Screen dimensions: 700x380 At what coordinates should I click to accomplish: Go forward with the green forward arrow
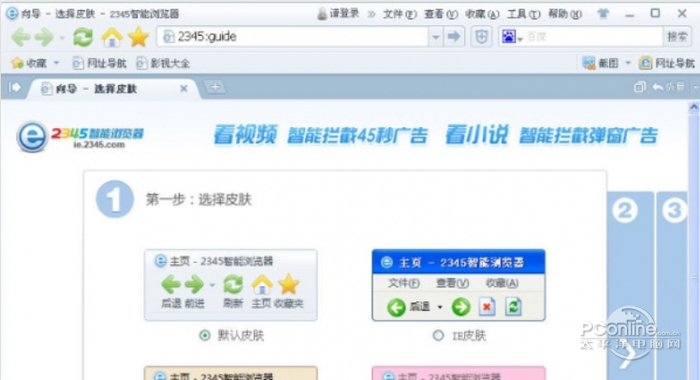[x=45, y=37]
